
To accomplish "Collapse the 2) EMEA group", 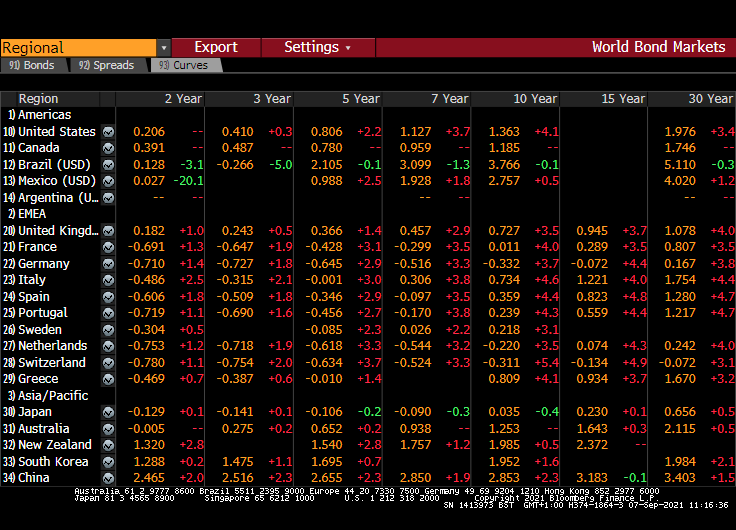I will 27,214.
